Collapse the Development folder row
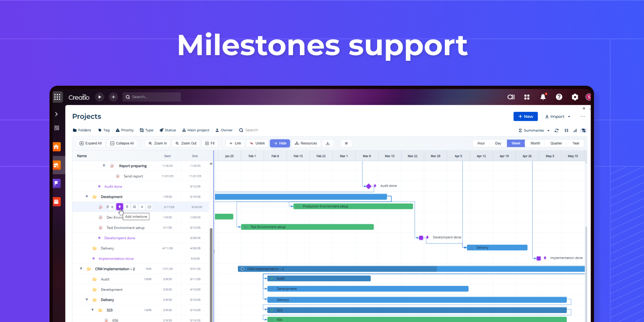Screen dimensions: 644x322 click(87, 197)
